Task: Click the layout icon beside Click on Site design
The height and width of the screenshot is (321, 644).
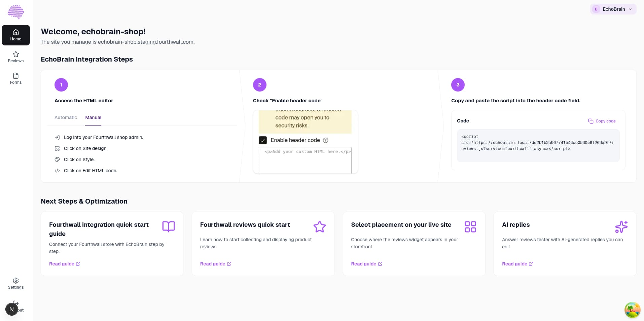Action: (x=57, y=148)
